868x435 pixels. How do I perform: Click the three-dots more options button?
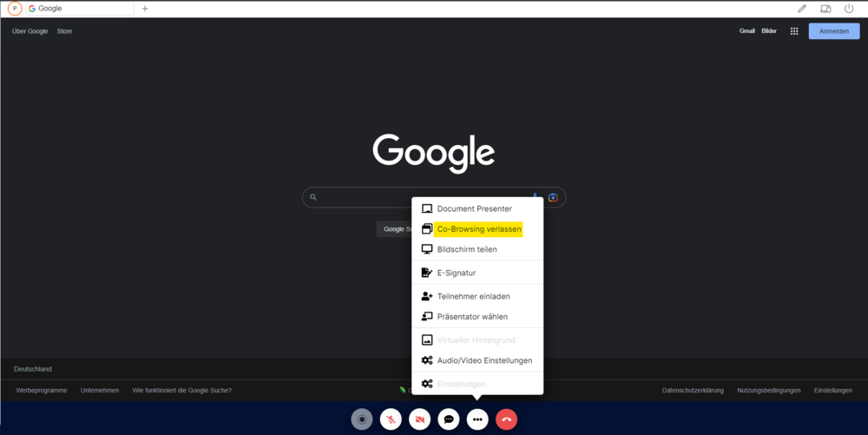point(477,419)
